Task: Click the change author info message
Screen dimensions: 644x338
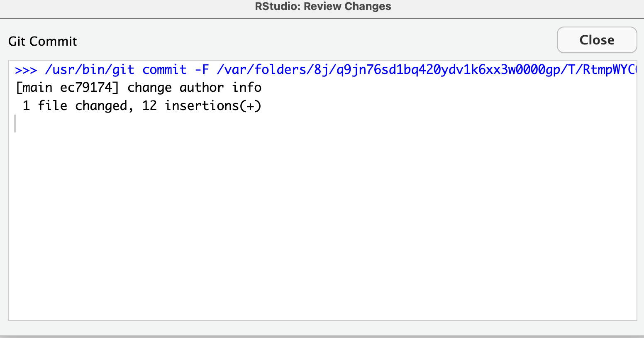Action: [194, 88]
